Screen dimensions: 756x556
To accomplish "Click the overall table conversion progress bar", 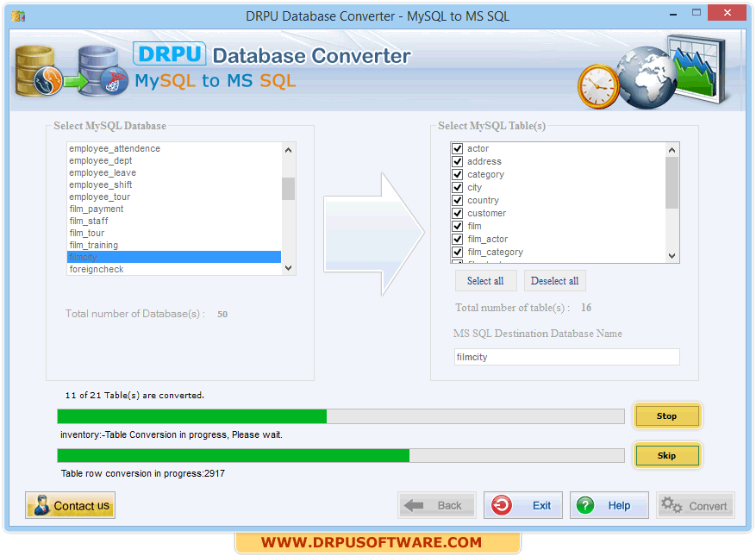I will (x=341, y=416).
